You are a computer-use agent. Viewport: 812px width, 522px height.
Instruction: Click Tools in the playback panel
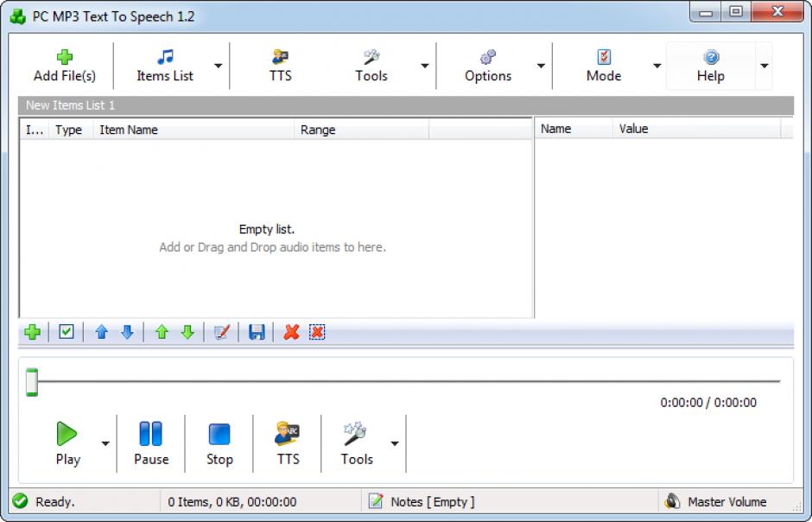[356, 443]
